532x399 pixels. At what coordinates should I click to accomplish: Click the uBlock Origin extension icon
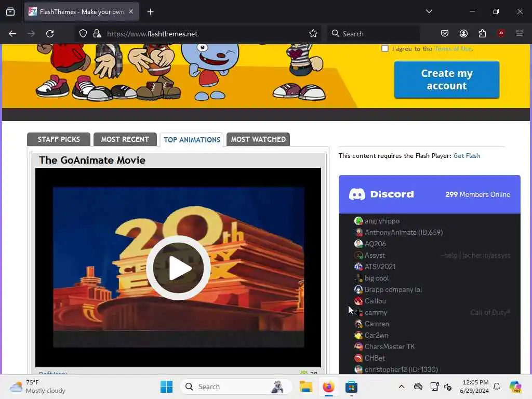click(501, 33)
